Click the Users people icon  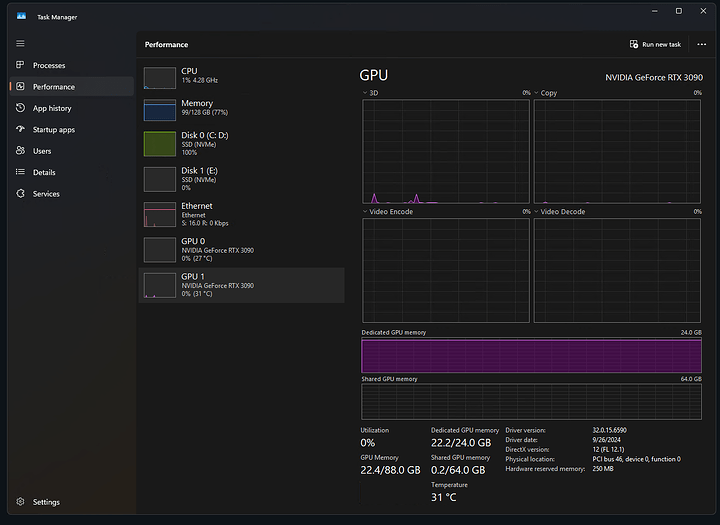tap(20, 151)
